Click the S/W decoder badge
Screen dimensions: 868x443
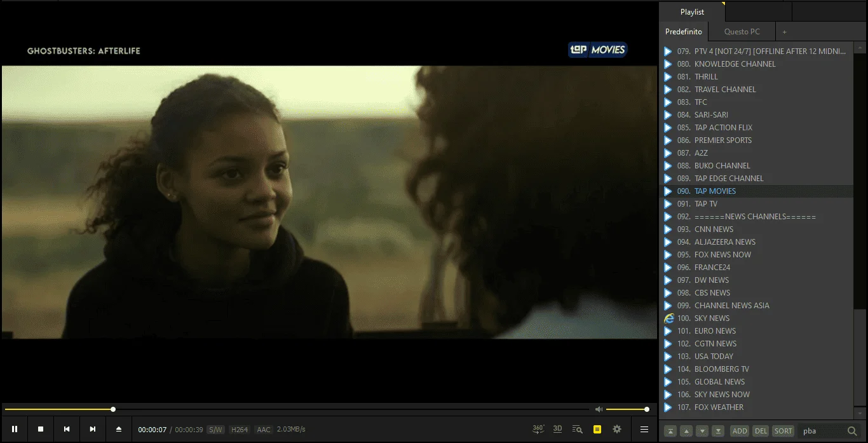point(215,430)
